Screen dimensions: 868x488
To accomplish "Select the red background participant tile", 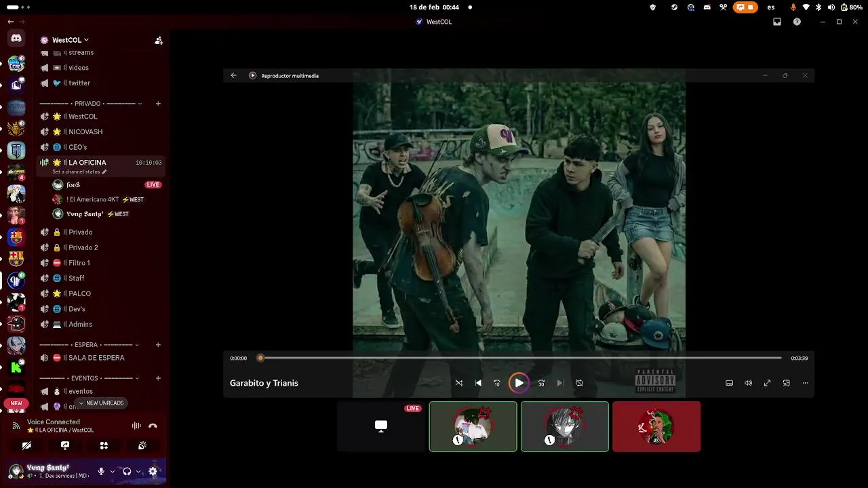I will pos(656,426).
